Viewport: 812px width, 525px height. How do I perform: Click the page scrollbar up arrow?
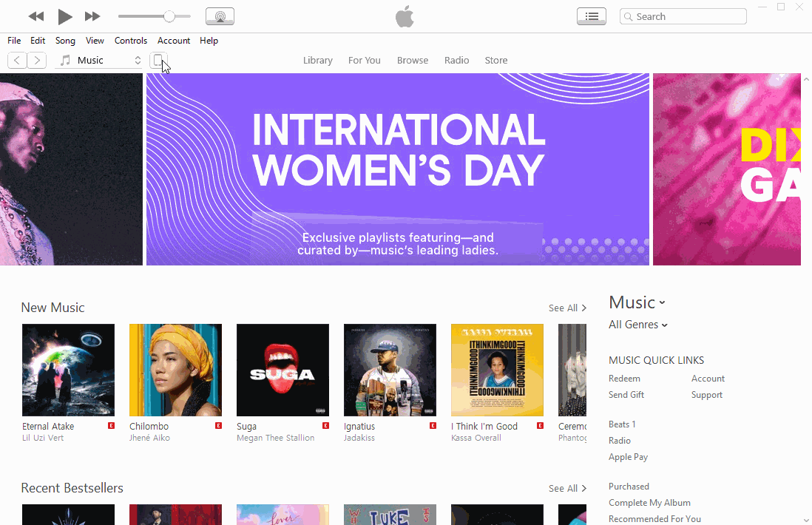[806, 79]
